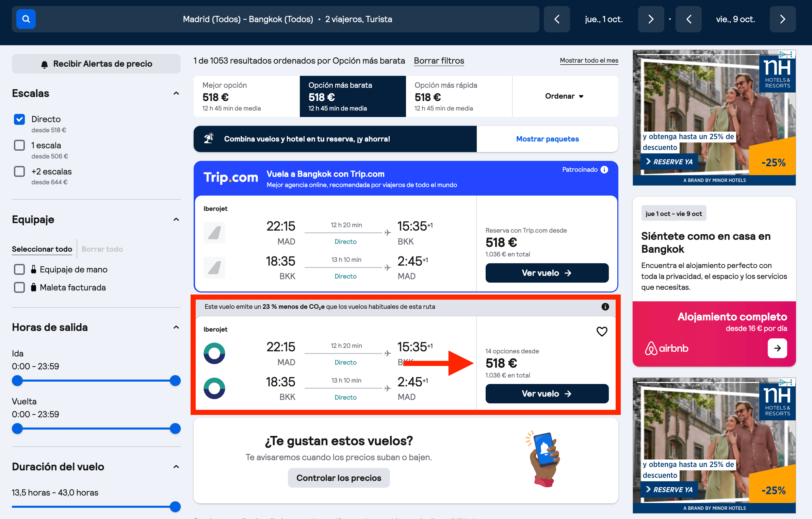Click Ver vuelo in Trip.com sponsored card
Screen dimensions: 812x519
(x=547, y=273)
